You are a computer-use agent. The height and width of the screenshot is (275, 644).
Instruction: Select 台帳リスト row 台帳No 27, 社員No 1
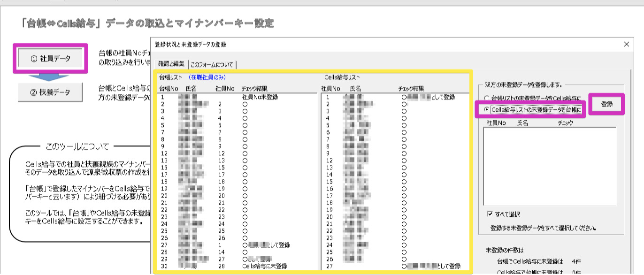click(x=238, y=245)
